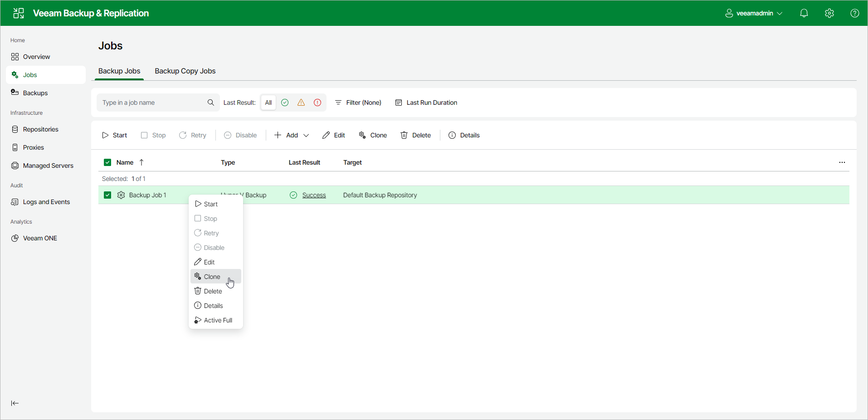
Task: Sort by the Target column header
Action: (x=352, y=162)
